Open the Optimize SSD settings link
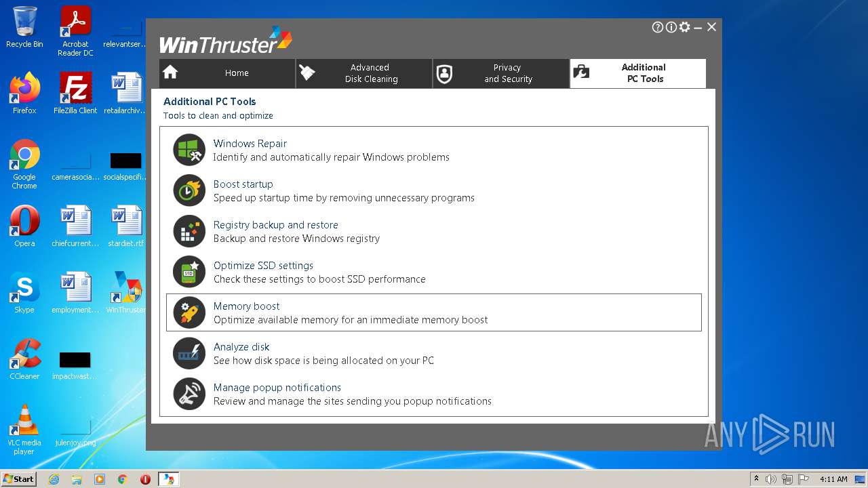The height and width of the screenshot is (488, 868). 263,266
